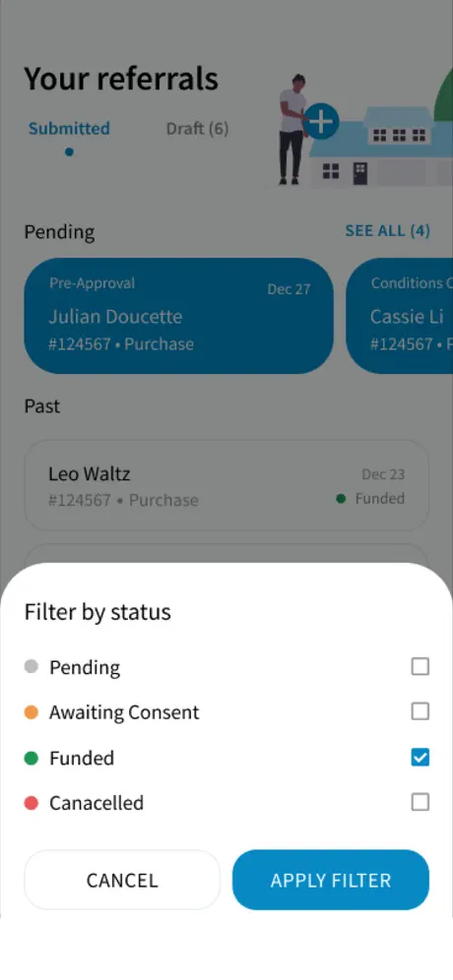Click the APPLY FILTER button
453x980 pixels.
pyautogui.click(x=330, y=880)
